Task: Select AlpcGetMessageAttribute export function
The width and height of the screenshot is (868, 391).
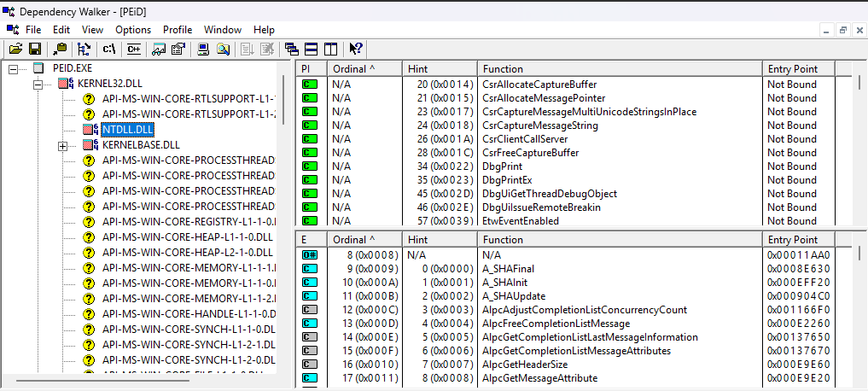Action: click(539, 378)
